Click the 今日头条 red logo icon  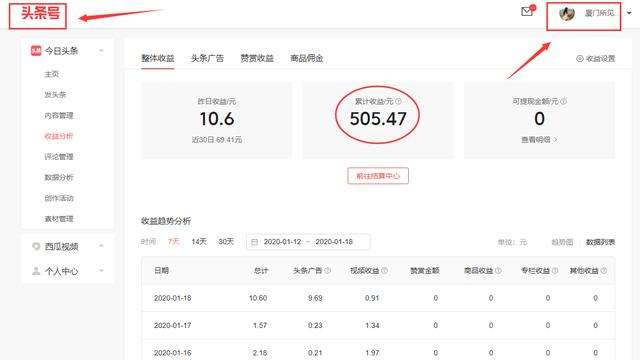pyautogui.click(x=36, y=51)
